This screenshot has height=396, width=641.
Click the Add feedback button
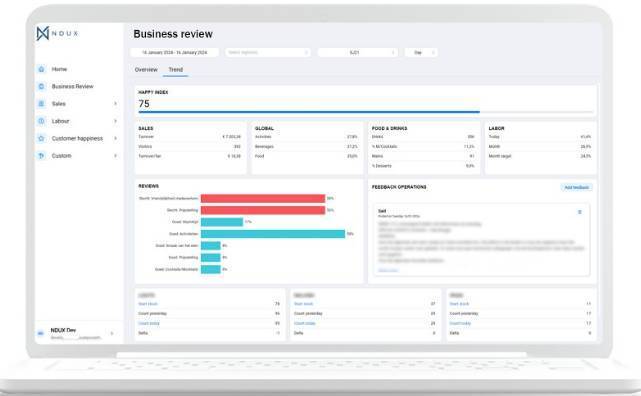click(x=576, y=188)
